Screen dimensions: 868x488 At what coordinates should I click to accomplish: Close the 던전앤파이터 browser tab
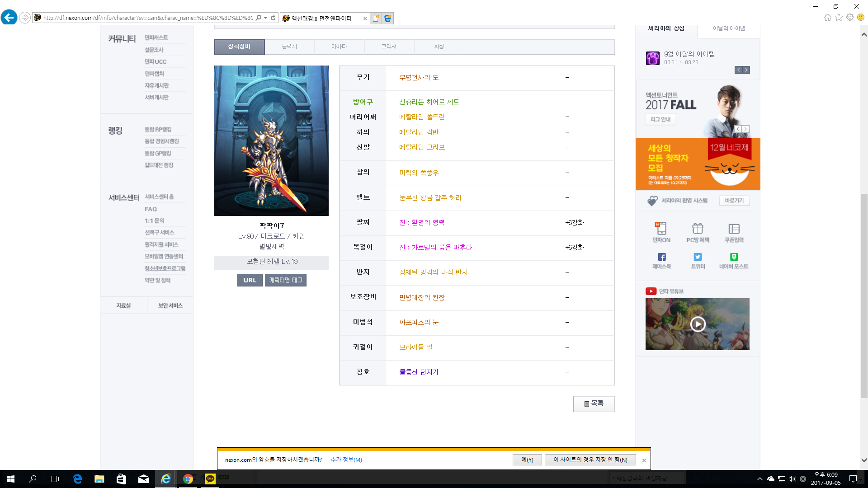click(365, 19)
